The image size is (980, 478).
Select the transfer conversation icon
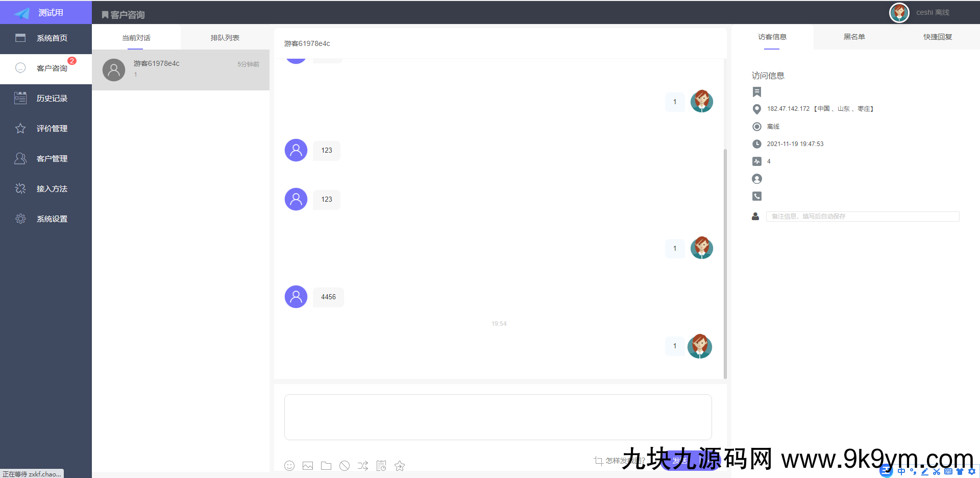click(x=363, y=466)
